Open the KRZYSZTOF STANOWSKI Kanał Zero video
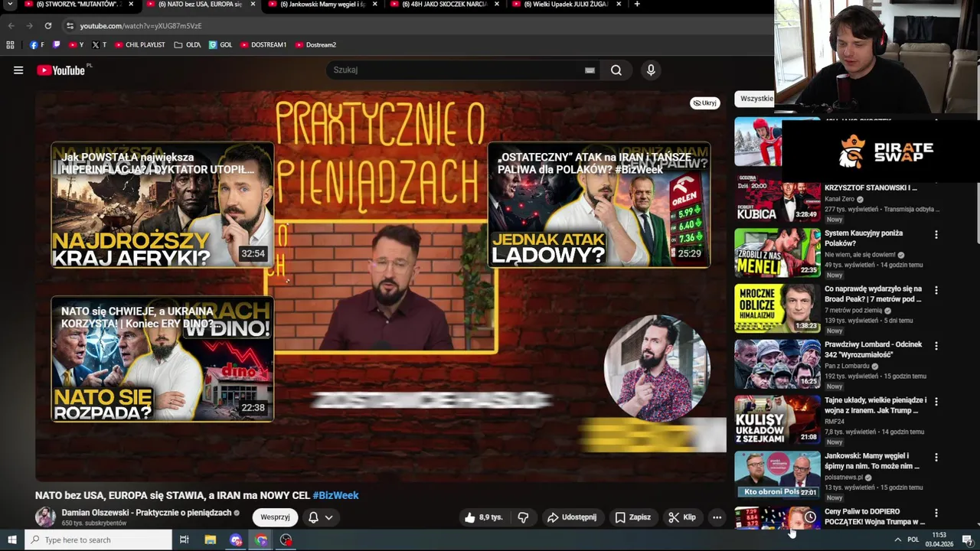 (870, 187)
